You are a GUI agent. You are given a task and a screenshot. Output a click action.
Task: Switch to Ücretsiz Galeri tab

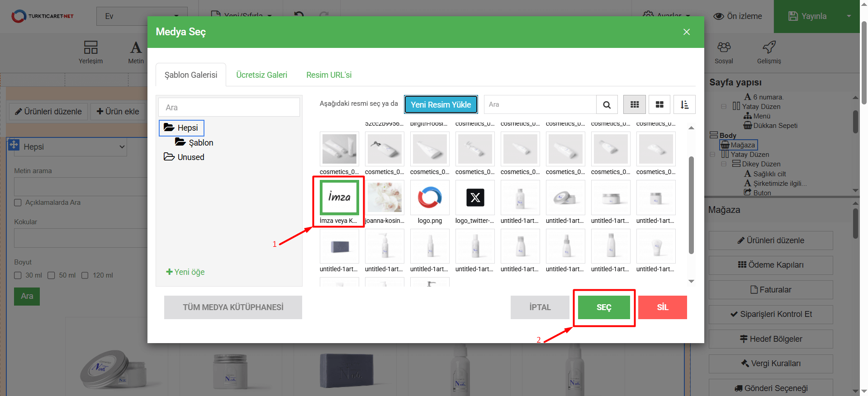tap(261, 75)
